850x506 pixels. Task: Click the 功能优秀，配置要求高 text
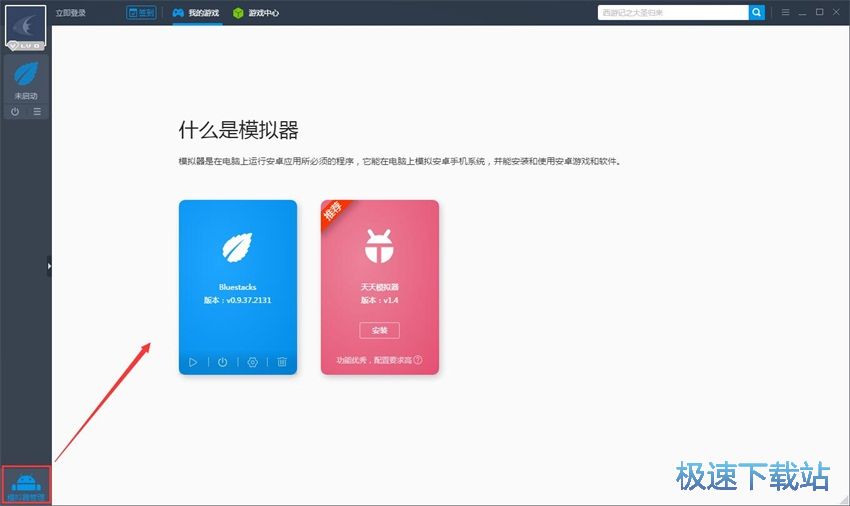[x=374, y=360]
